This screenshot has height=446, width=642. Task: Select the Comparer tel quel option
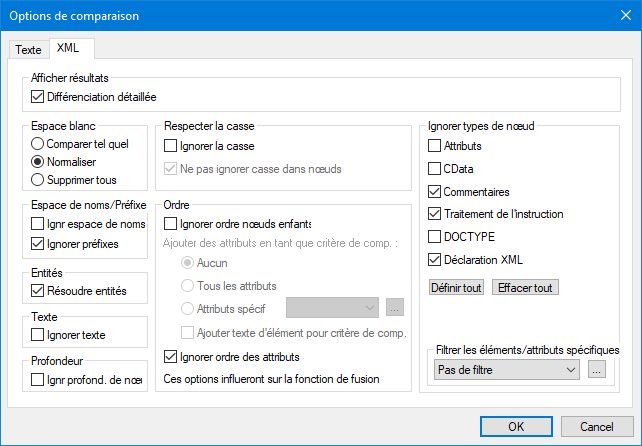[39, 144]
